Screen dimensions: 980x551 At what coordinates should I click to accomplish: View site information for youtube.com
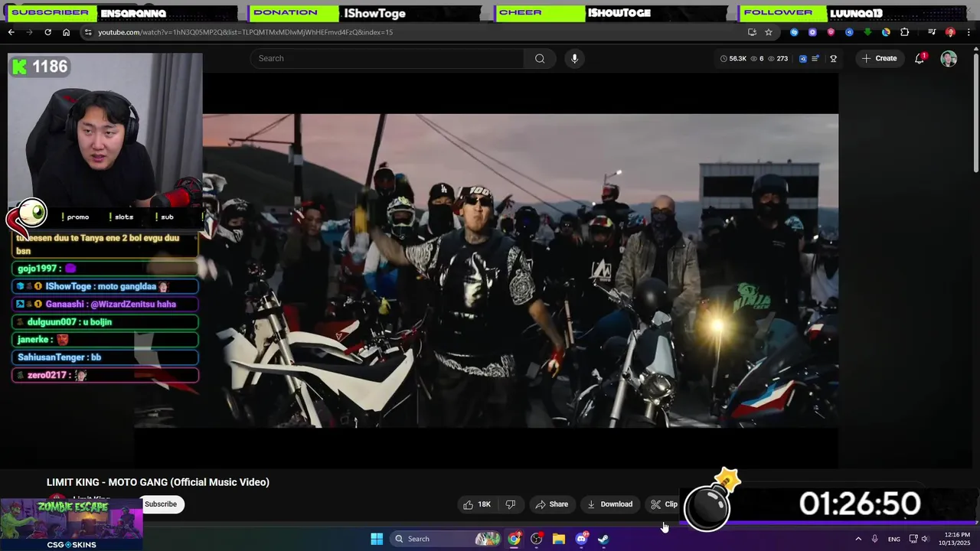(x=88, y=32)
